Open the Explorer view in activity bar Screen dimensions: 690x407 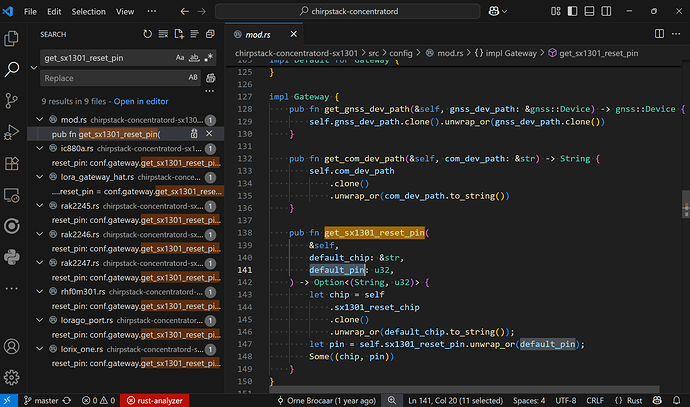point(11,39)
